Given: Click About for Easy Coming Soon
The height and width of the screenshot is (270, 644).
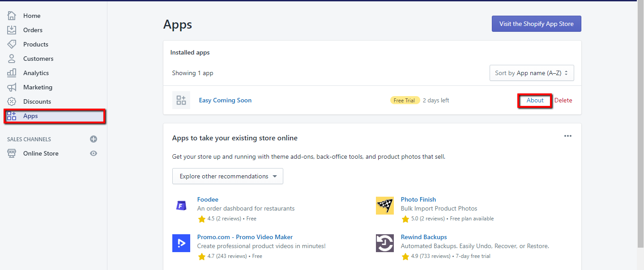Looking at the screenshot, I should pos(535,100).
